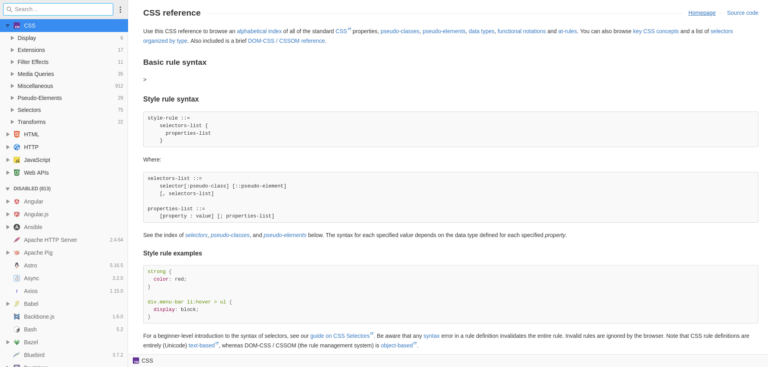
Task: Click the HTTP globe icon
Action: click(17, 147)
